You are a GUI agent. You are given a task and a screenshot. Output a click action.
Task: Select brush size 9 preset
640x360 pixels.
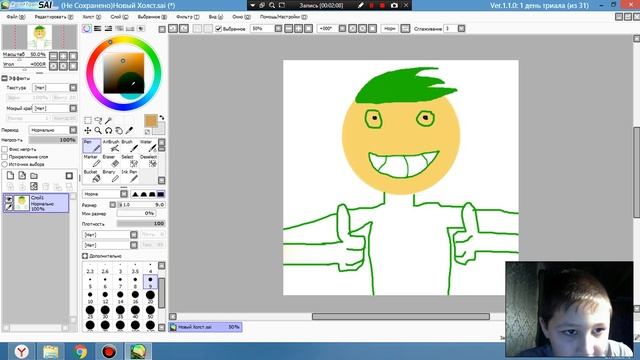point(150,282)
